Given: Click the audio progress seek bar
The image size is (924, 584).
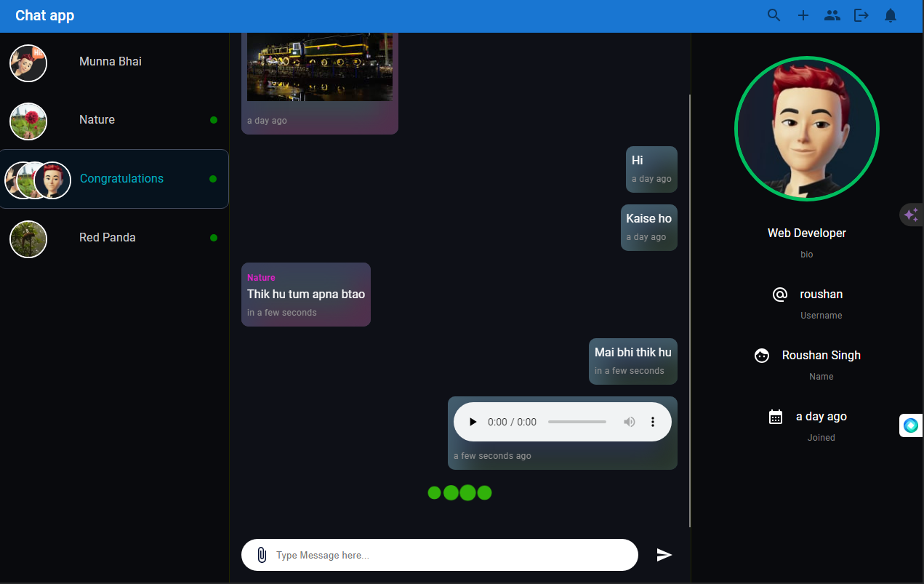Looking at the screenshot, I should [x=577, y=422].
